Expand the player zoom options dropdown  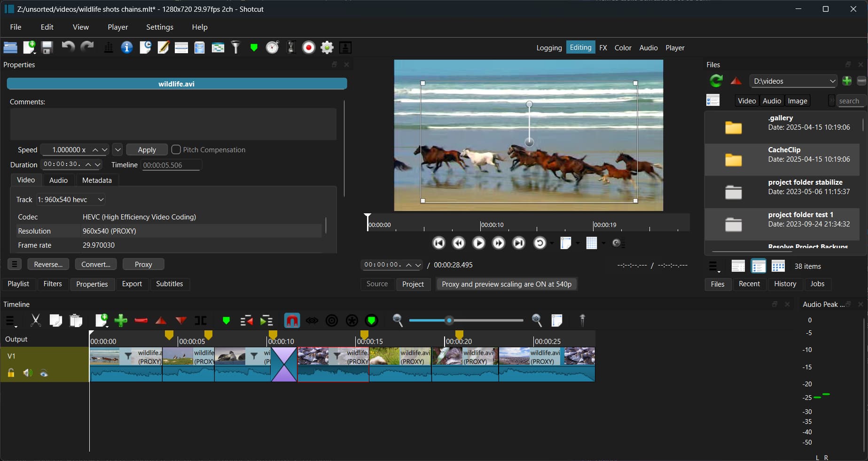(x=578, y=243)
